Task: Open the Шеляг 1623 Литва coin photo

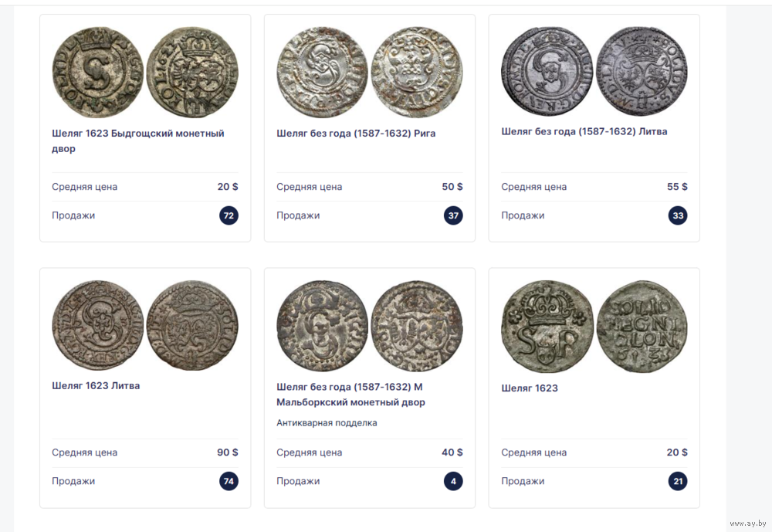Action: (145, 325)
